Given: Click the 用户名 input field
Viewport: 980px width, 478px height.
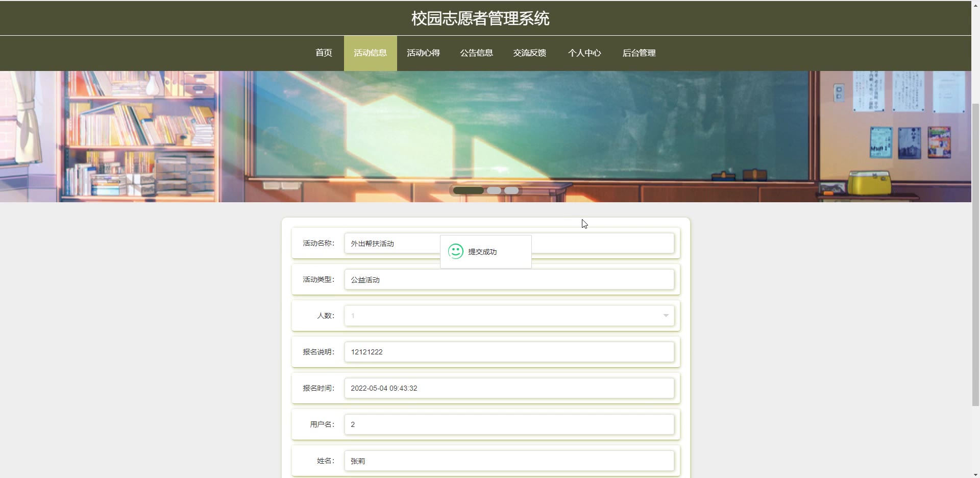Looking at the screenshot, I should click(509, 424).
